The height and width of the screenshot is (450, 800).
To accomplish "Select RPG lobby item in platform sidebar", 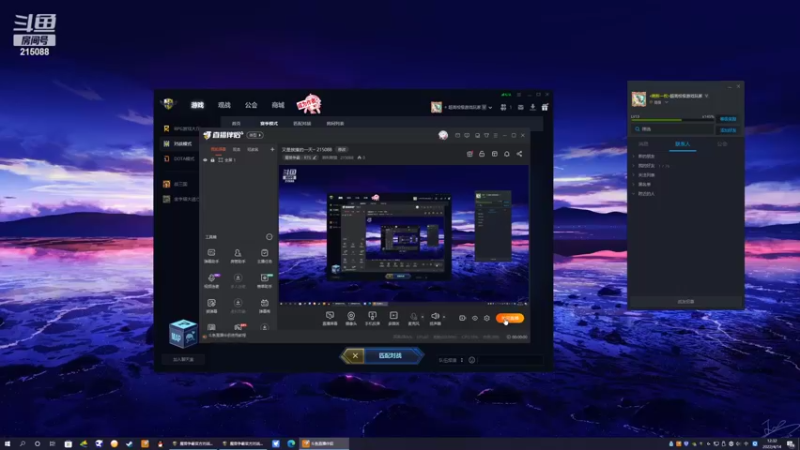I will coord(181,129).
